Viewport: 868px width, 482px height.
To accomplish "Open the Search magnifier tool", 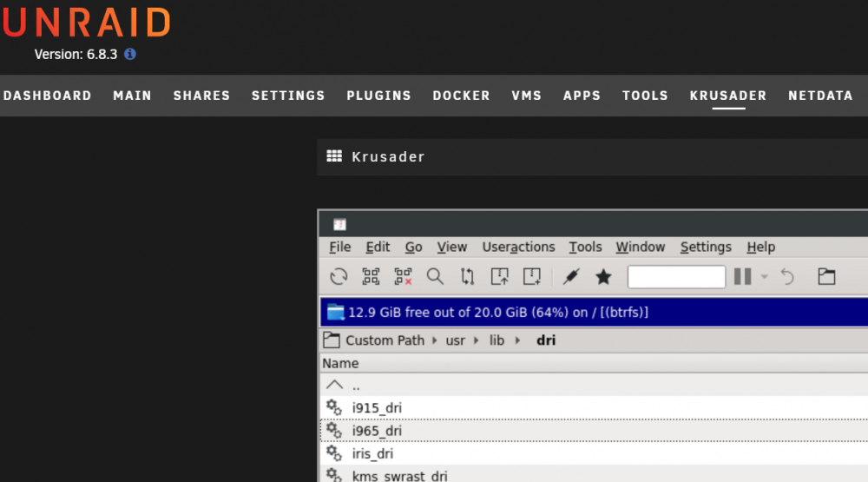I will click(x=435, y=276).
